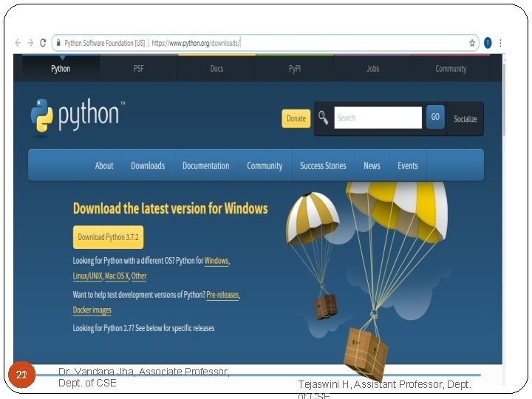Click the magnifying glass search icon
The height and width of the screenshot is (399, 532).
(323, 117)
